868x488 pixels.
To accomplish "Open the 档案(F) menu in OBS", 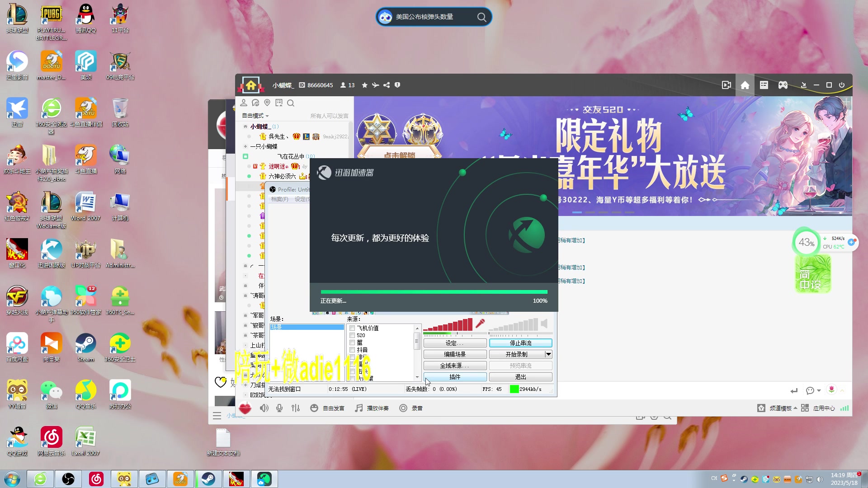I will tap(279, 199).
